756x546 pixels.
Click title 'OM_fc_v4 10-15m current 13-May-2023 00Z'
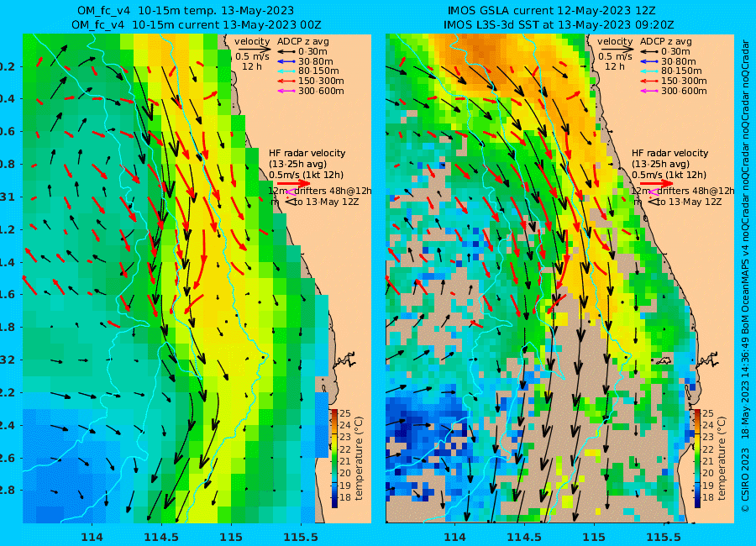click(197, 24)
